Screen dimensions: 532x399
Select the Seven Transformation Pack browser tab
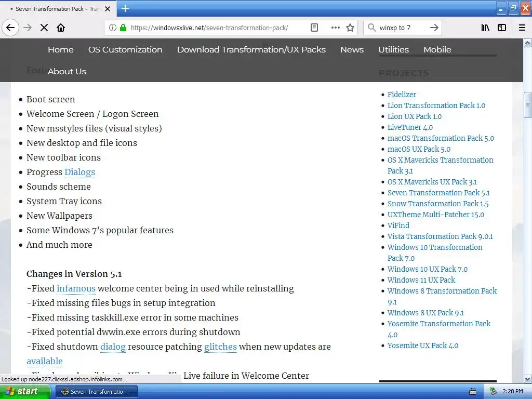(58, 9)
